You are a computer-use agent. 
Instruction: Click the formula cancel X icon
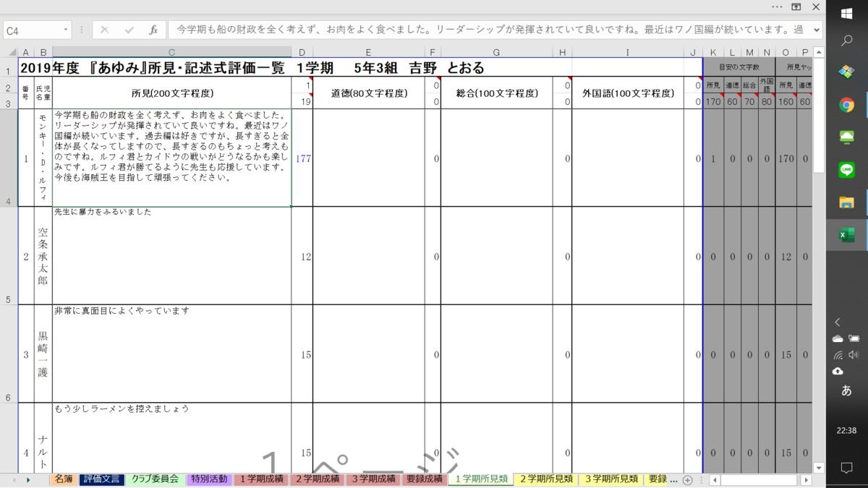coord(104,30)
